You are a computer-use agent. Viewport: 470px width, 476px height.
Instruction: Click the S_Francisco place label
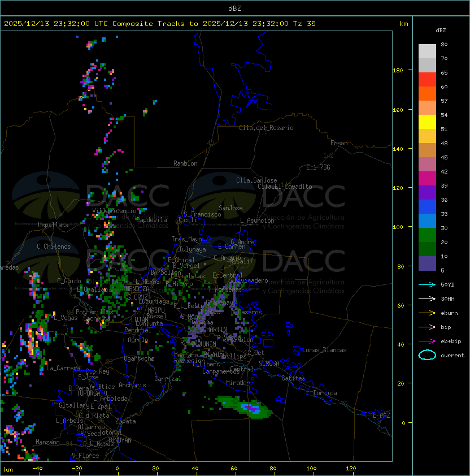[x=202, y=214]
